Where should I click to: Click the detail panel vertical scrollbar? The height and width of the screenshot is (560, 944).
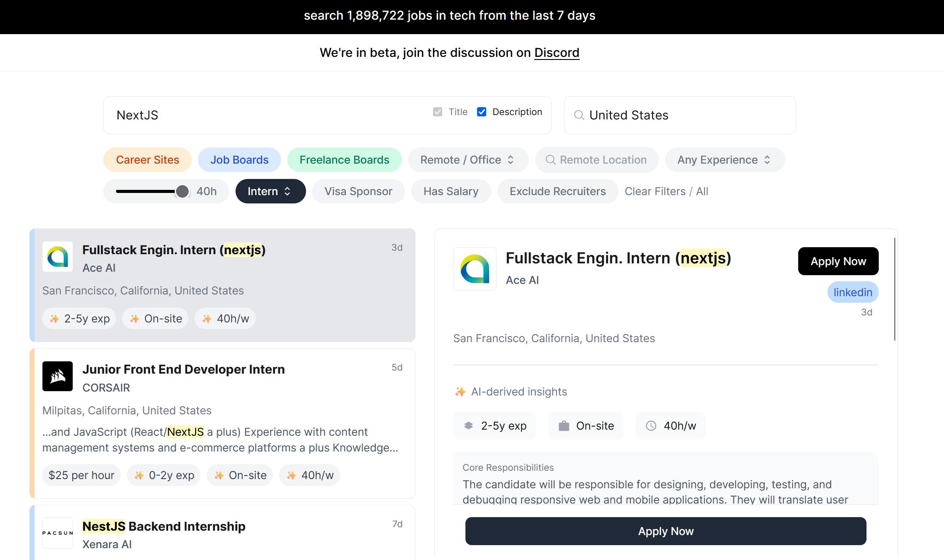[894, 289]
